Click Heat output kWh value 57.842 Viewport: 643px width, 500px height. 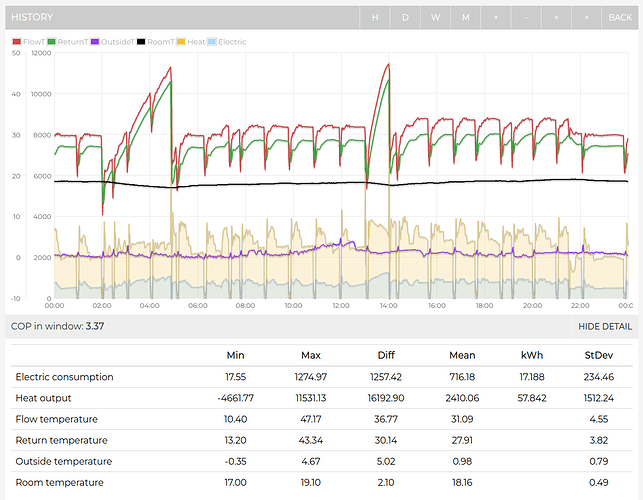click(532, 398)
